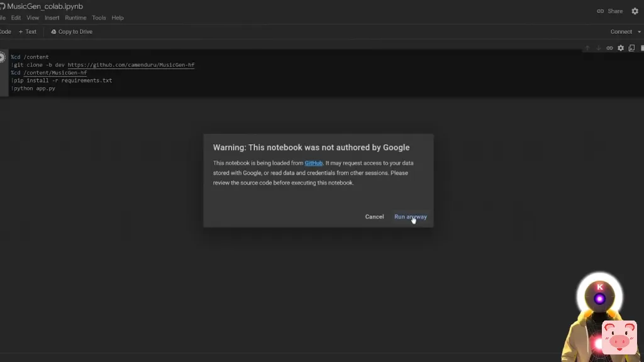644x362 pixels.
Task: Click the '%cd /content' first code line
Action: [x=30, y=57]
